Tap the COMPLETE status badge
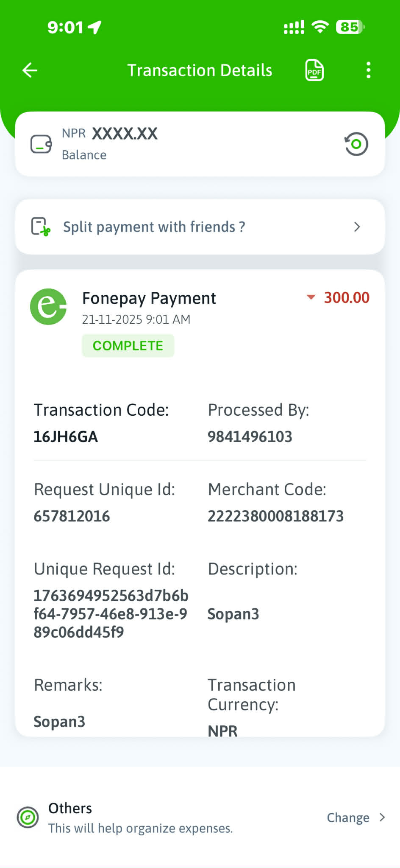400x868 pixels. tap(128, 346)
